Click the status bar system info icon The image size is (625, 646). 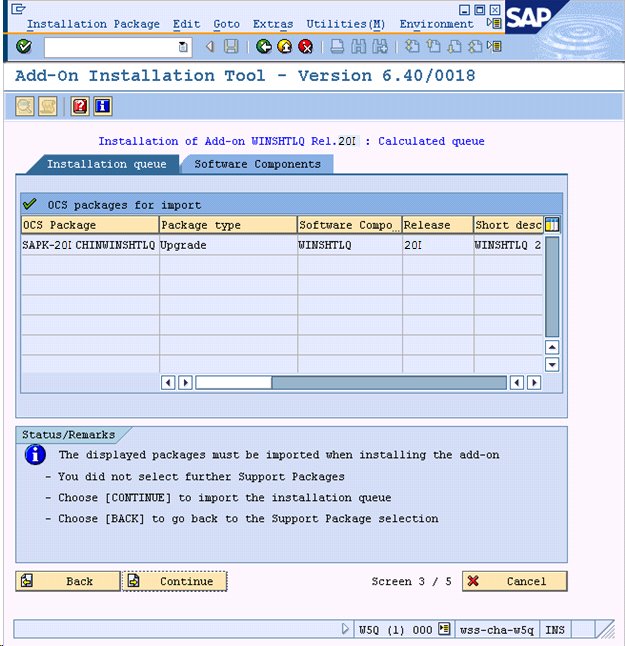coord(444,629)
